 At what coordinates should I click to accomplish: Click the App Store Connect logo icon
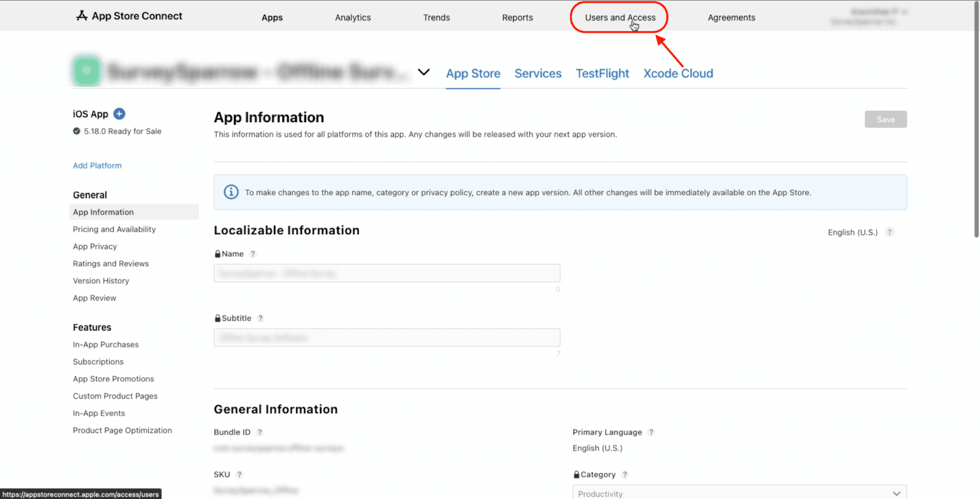(81, 16)
